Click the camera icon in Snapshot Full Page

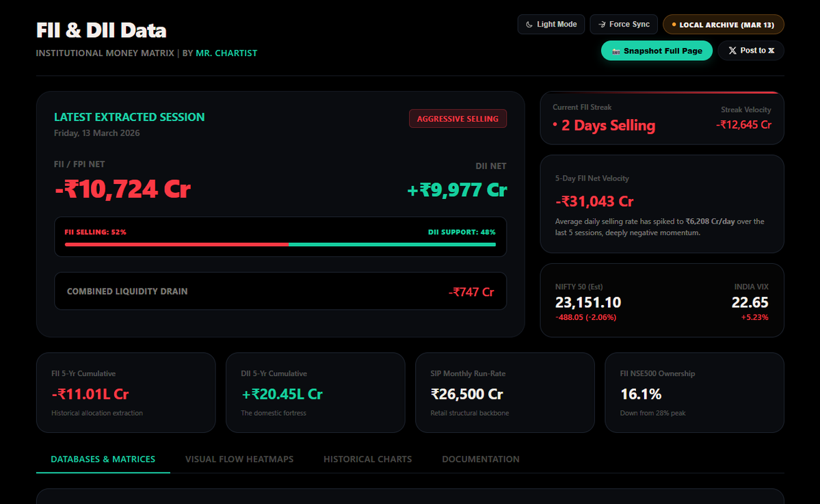coord(616,51)
